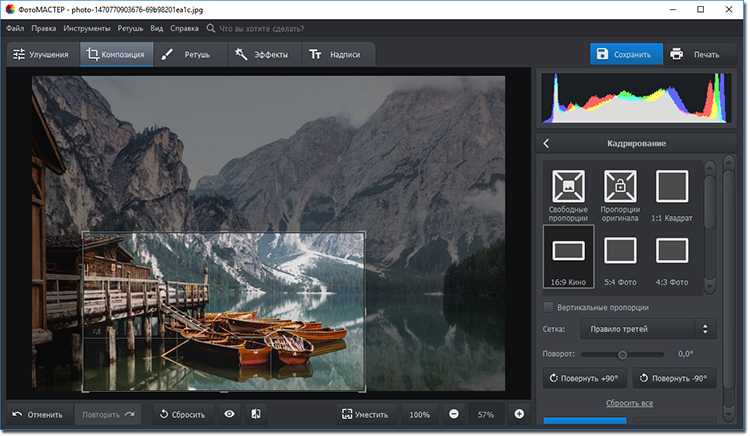The image size is (750, 436).
Task: Click the zoom out minus button
Action: coord(453,414)
